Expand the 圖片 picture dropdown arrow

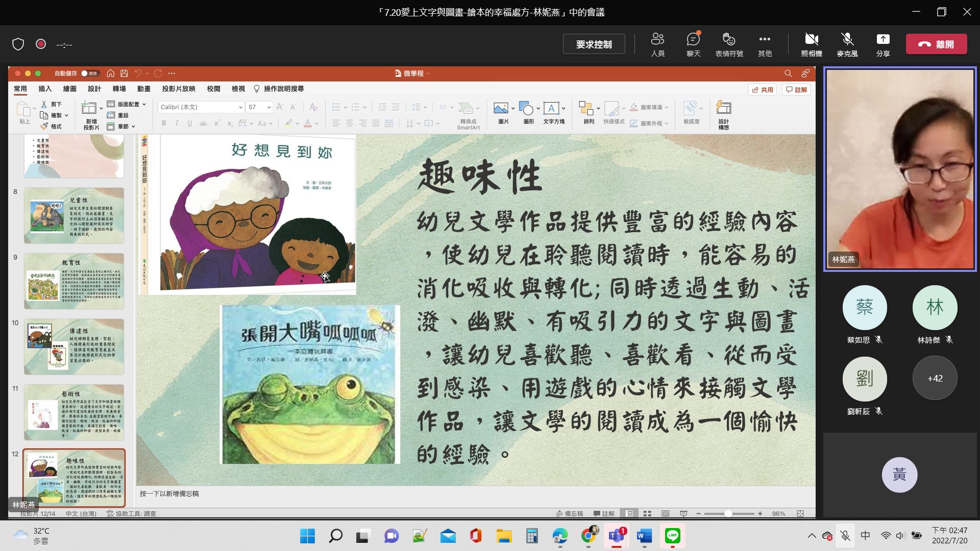click(512, 108)
